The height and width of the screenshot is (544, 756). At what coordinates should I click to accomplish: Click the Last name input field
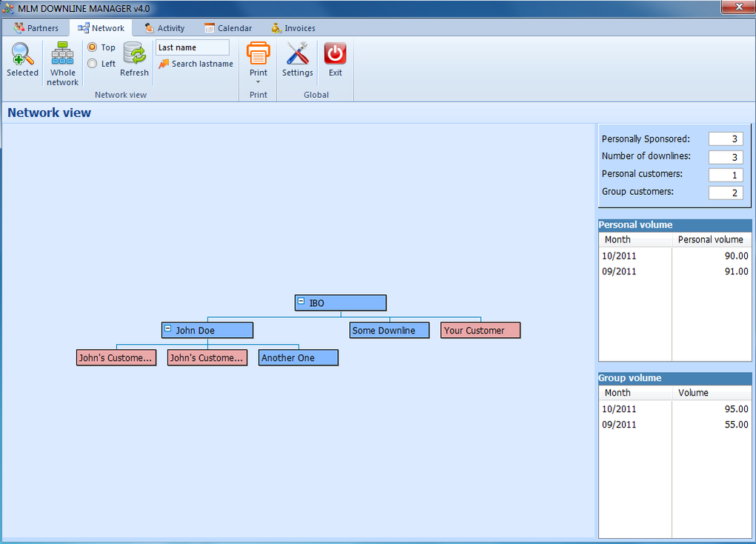(x=193, y=47)
